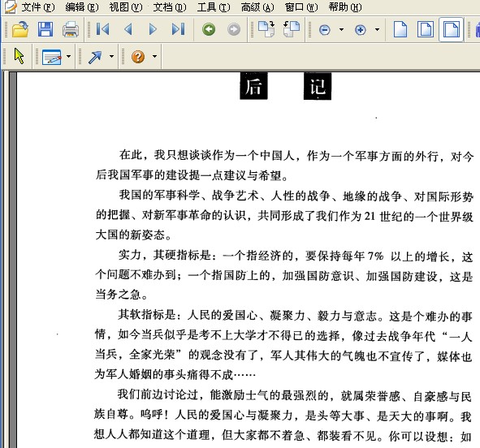Expand the zoom in dropdown arrow

tap(377, 30)
